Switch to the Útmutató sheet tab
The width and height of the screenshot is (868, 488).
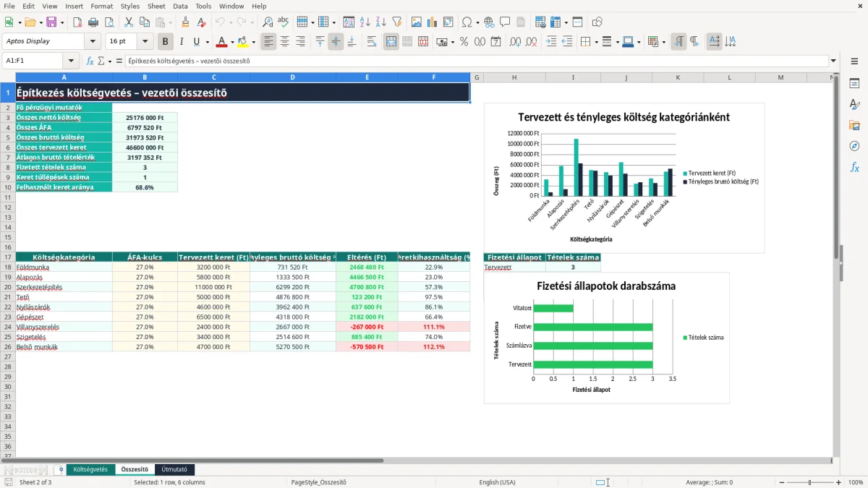174,469
